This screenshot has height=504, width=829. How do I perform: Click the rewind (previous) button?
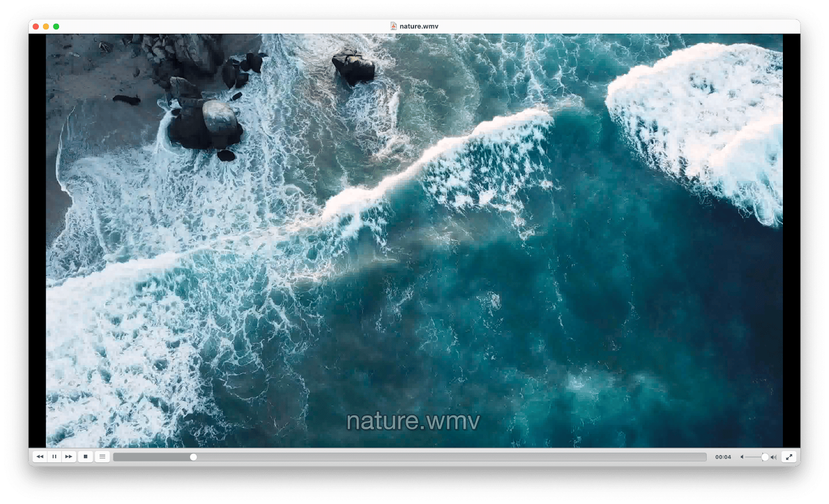point(40,457)
